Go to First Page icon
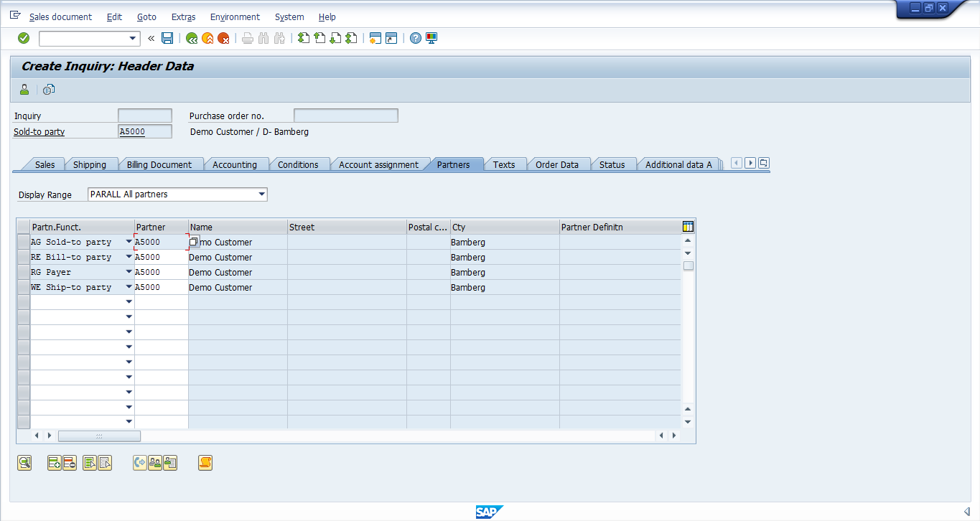This screenshot has height=521, width=980. [x=304, y=38]
